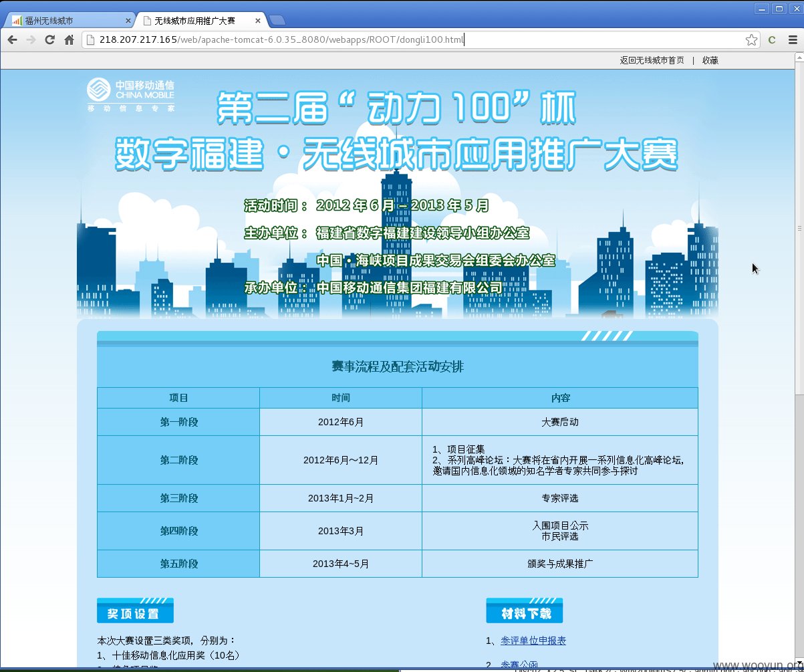Click the 第三阶段 row label
The height and width of the screenshot is (672, 804).
click(178, 498)
